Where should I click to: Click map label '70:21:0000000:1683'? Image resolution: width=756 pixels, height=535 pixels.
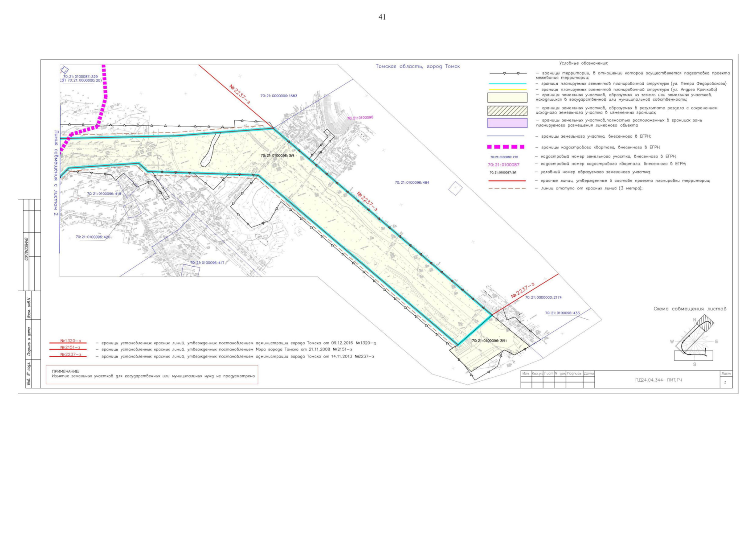coord(279,96)
